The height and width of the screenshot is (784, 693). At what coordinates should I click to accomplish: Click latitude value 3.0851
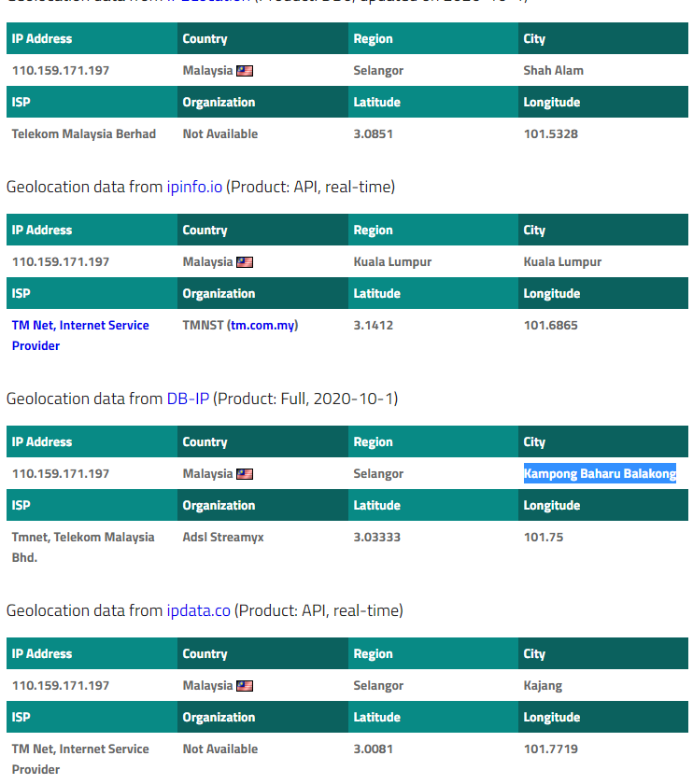point(373,134)
